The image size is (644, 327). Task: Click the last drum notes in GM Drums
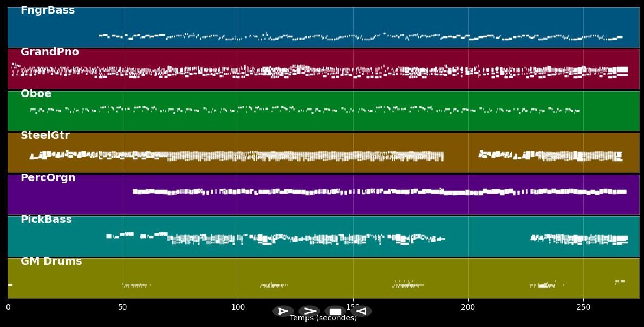tap(620, 281)
